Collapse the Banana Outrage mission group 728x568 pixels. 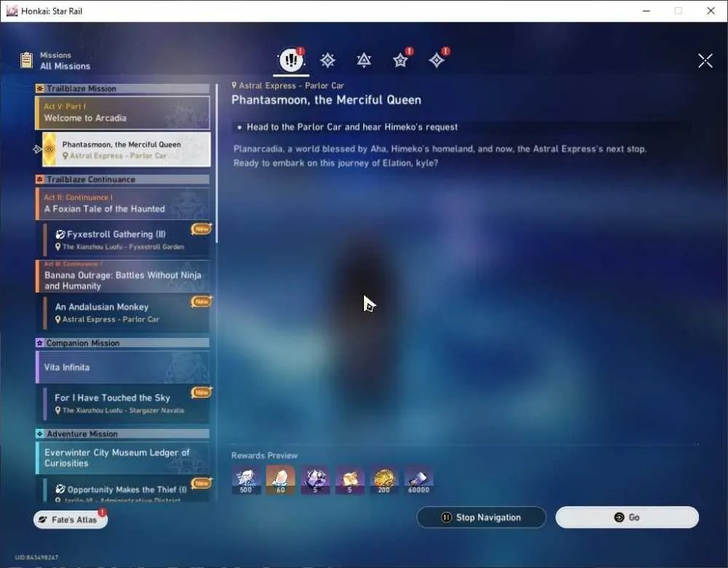coord(122,276)
